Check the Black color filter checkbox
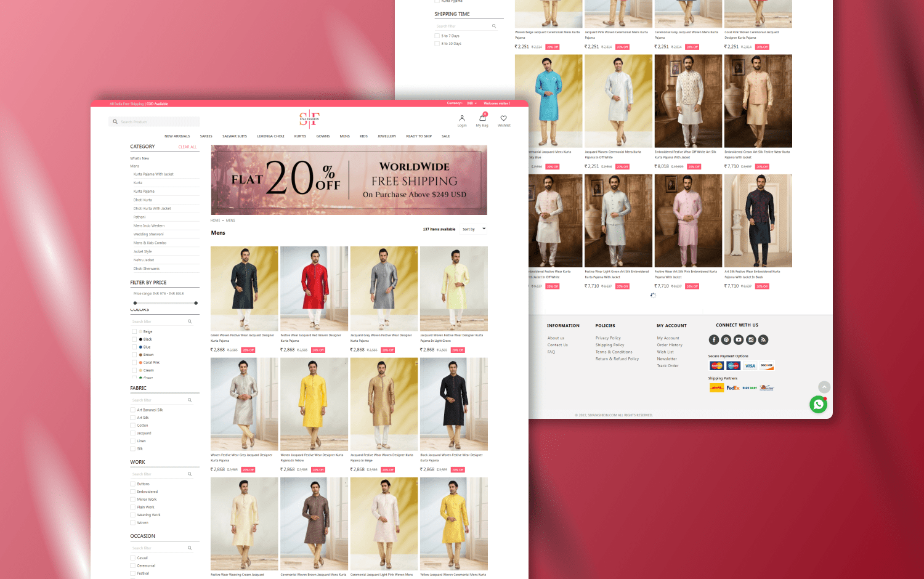This screenshot has width=924, height=579. pos(134,339)
